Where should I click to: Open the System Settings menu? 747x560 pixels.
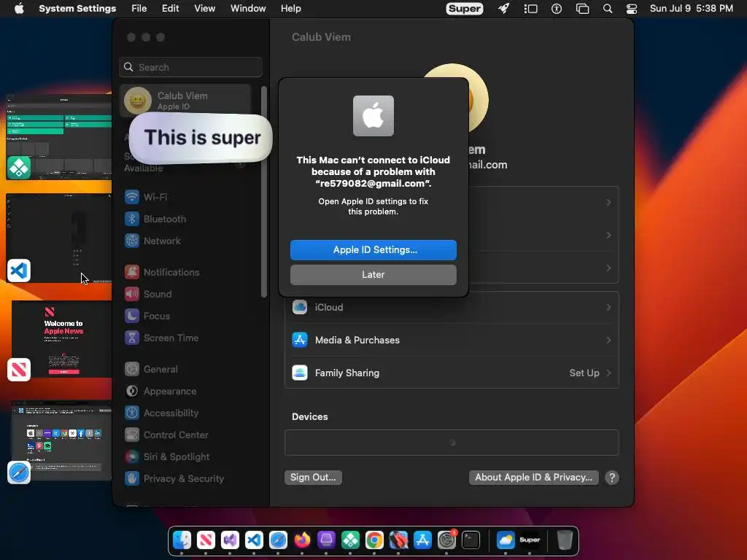[x=77, y=9]
